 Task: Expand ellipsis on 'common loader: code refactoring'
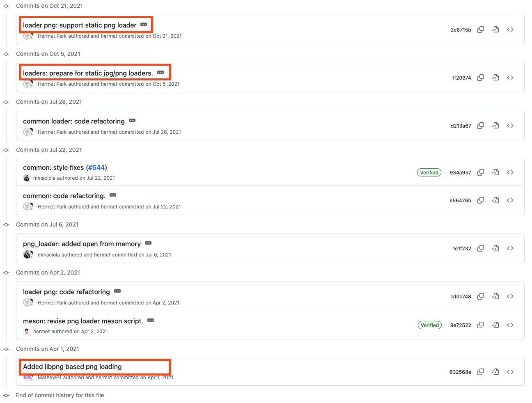coord(132,121)
